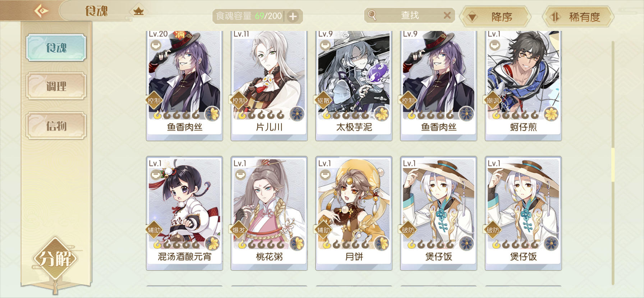
Task: Click the 查找 search input field
Action: 410,15
